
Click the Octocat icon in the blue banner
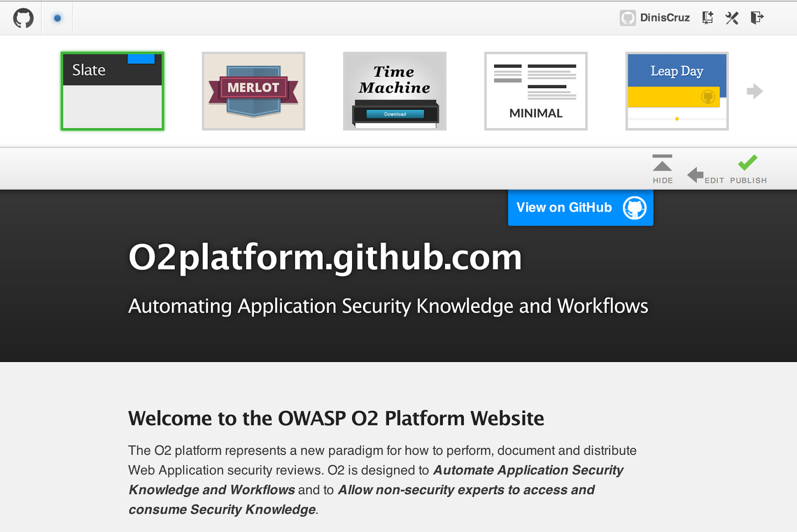click(635, 208)
